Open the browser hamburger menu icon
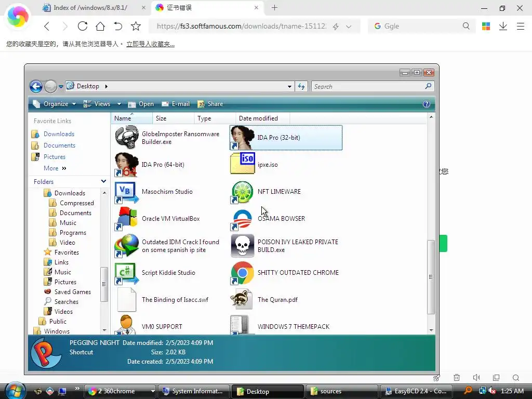 click(521, 26)
